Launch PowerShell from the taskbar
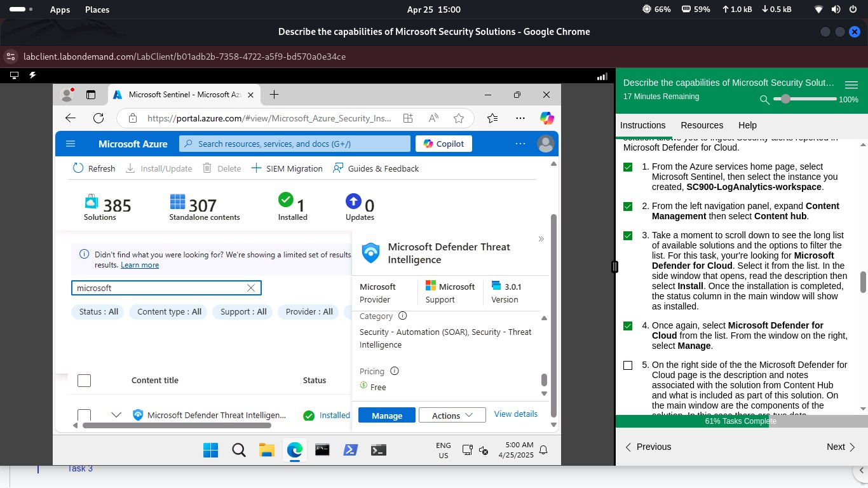The height and width of the screenshot is (488, 868). point(350,450)
